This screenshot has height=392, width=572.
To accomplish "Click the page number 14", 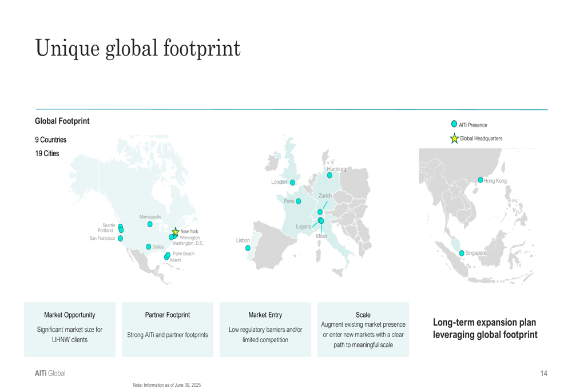I will 543,373.
